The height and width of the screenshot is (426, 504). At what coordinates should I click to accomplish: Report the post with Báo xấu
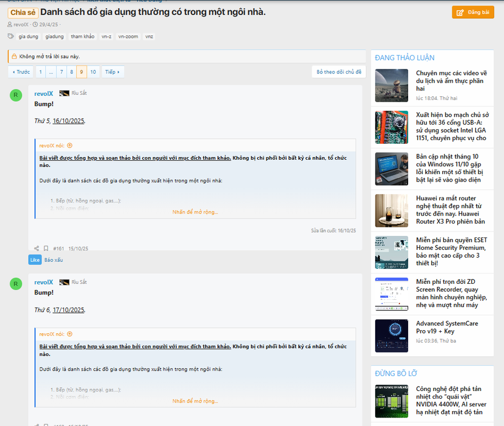pyautogui.click(x=53, y=260)
